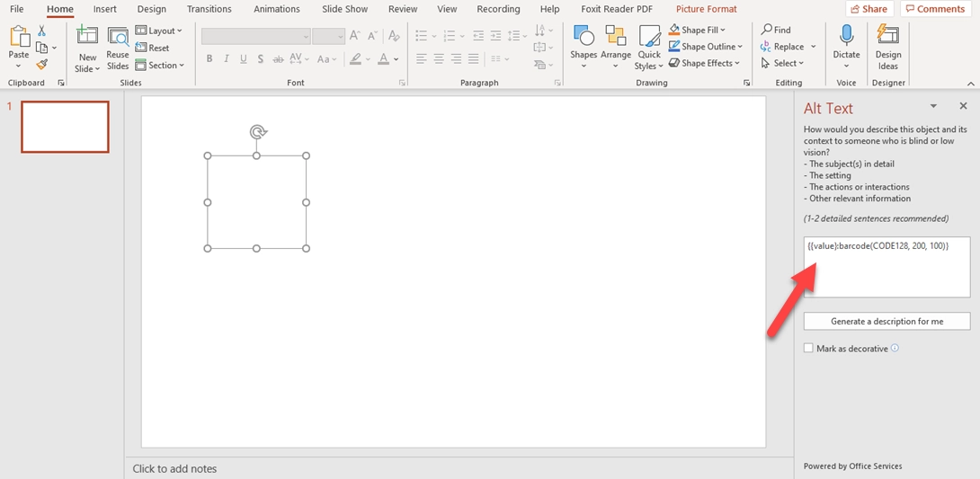Open Shapes gallery
The height and width of the screenshot is (479, 980).
coord(584,49)
